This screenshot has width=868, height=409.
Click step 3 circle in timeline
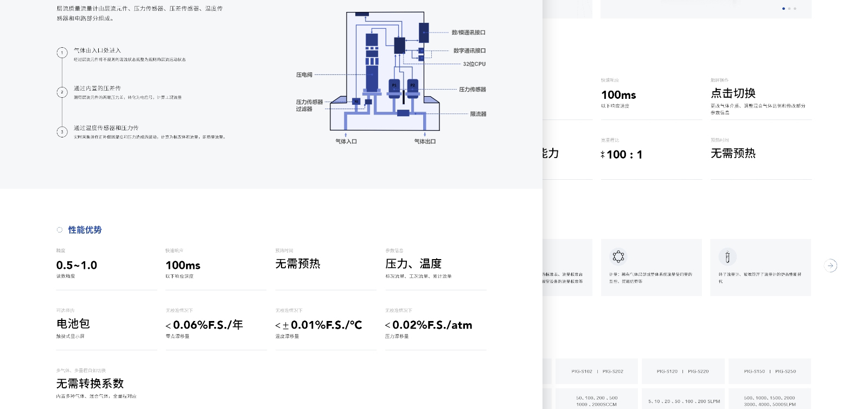pyautogui.click(x=62, y=132)
